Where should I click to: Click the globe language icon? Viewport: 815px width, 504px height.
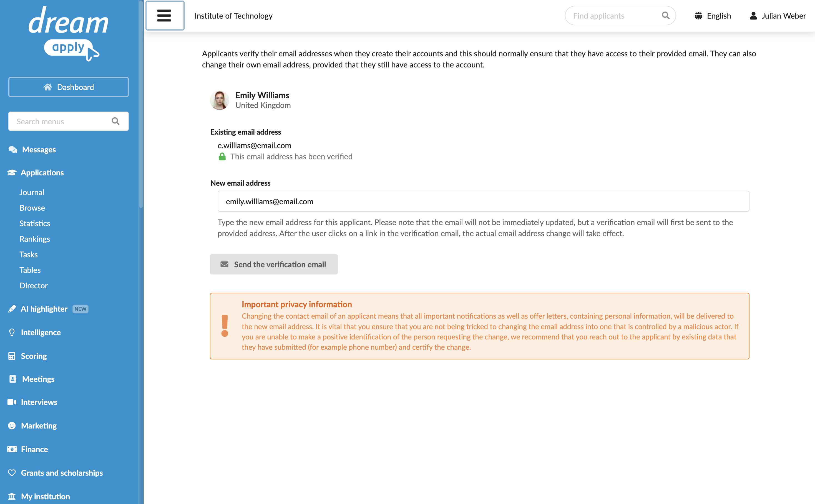click(698, 16)
